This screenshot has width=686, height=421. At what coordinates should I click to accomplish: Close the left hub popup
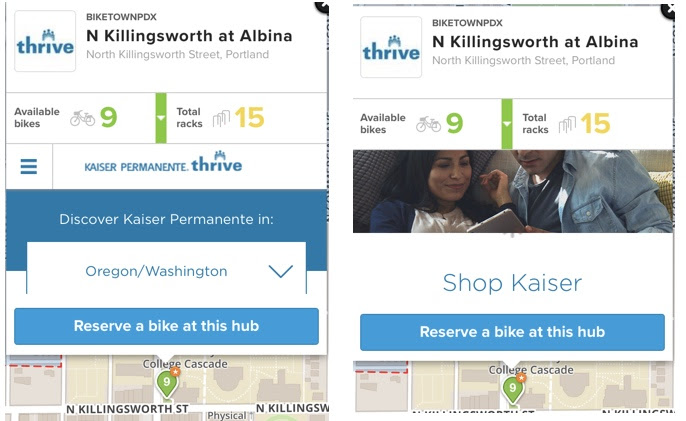pyautogui.click(x=323, y=6)
